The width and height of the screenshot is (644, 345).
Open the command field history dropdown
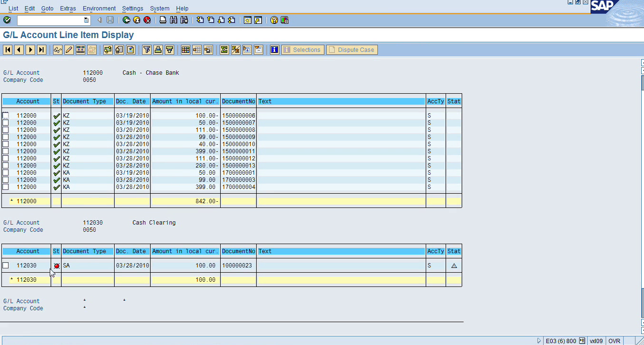coord(86,20)
